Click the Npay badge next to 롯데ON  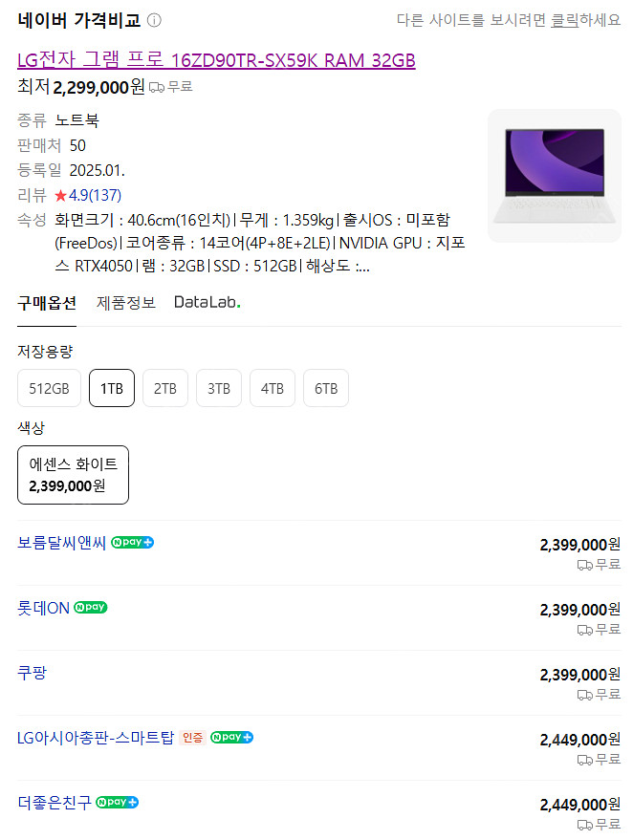point(91,607)
